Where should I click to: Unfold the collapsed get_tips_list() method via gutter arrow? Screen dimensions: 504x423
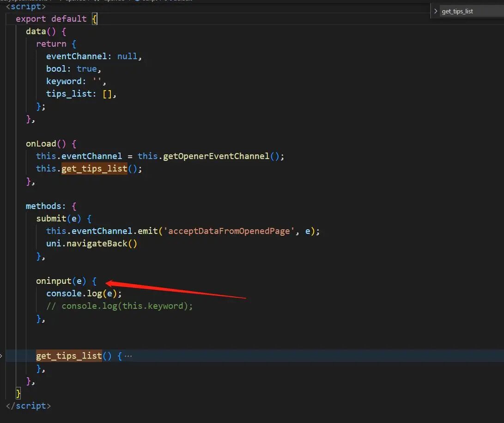pos(1,356)
